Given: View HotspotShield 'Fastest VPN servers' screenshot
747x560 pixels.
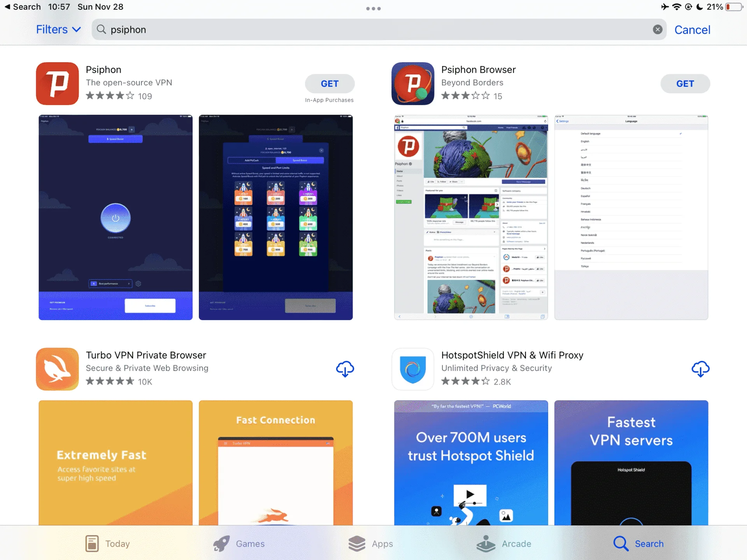Looking at the screenshot, I should pyautogui.click(x=631, y=463).
